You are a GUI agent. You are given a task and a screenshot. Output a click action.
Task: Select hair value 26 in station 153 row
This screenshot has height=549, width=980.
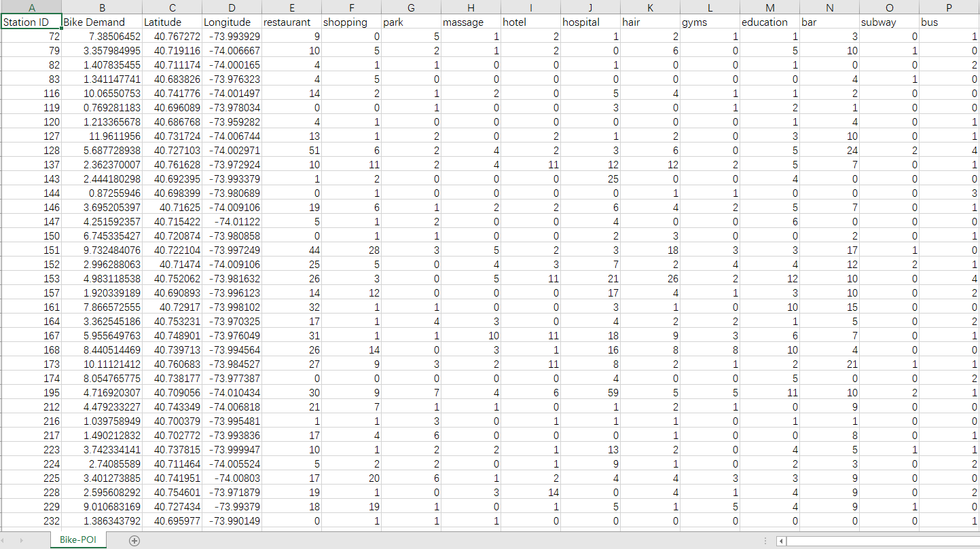pos(650,278)
